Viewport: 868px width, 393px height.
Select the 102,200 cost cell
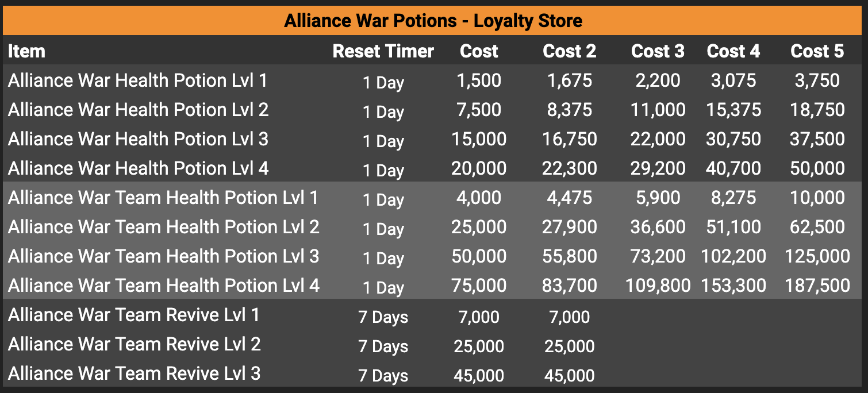click(733, 256)
